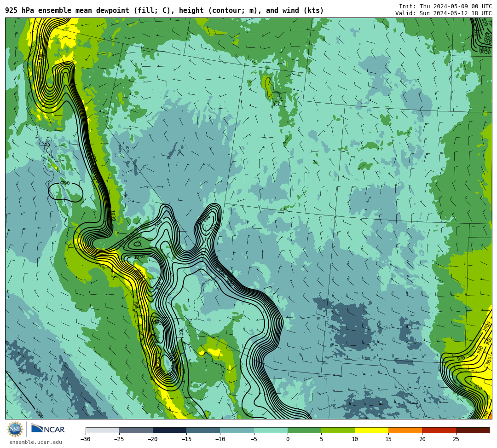The height and width of the screenshot is (448, 497).
Task: Click the positive 20 colorbar tick label
Action: point(422,439)
